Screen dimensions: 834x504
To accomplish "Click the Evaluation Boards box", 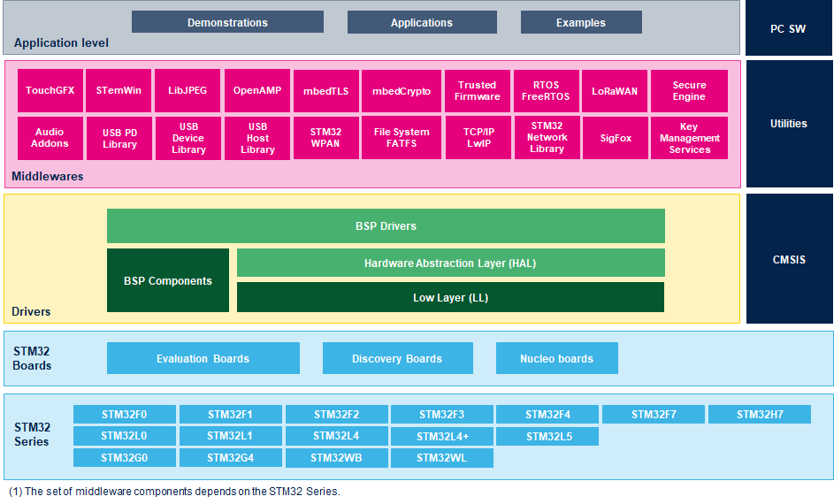I will (x=203, y=358).
